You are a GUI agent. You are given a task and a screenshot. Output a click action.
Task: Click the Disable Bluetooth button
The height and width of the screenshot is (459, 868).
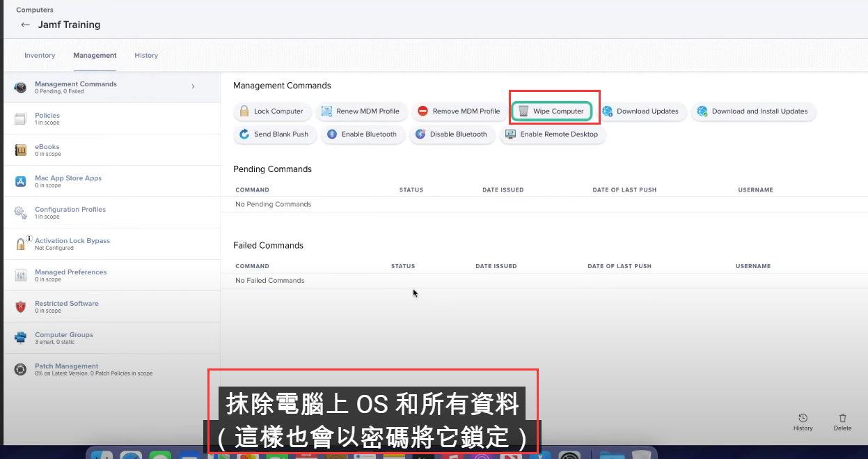click(452, 134)
